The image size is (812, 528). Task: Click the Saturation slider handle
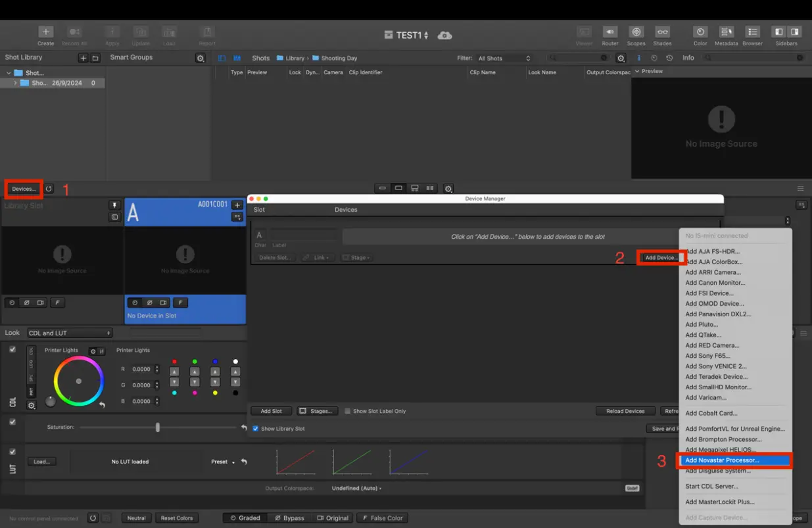[x=158, y=427]
